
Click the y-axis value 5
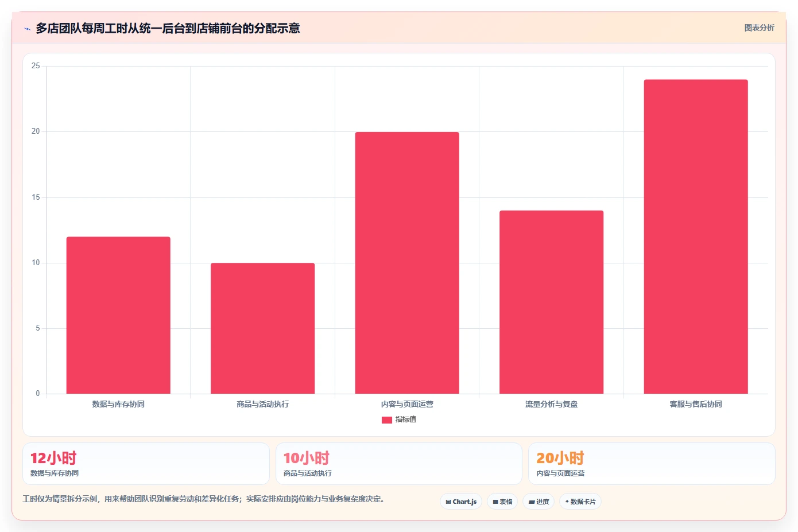38,328
